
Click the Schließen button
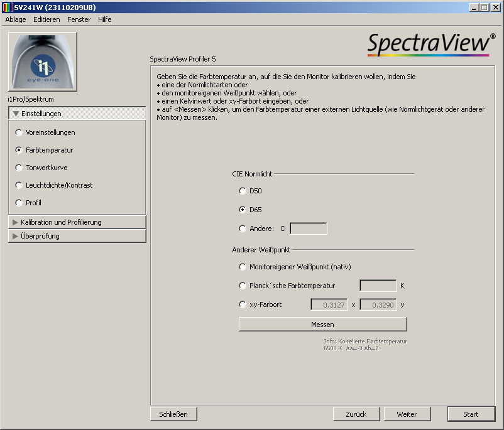point(173,414)
